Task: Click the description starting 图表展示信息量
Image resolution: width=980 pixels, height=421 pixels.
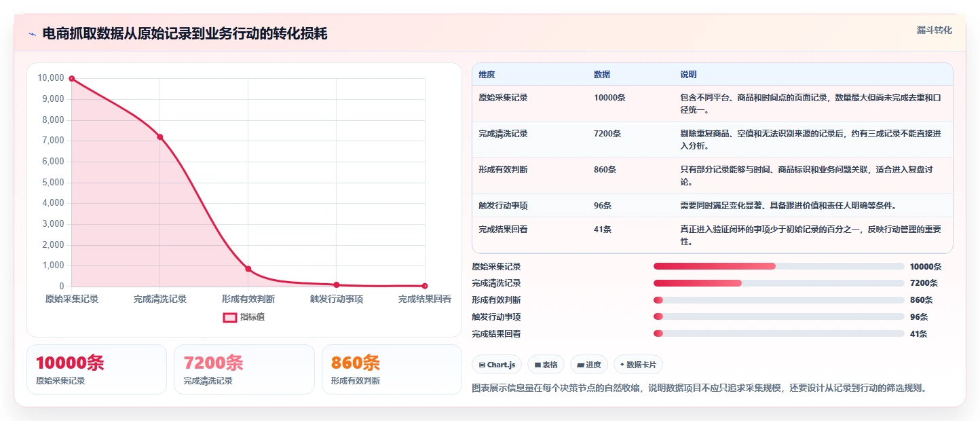Action: (x=699, y=388)
